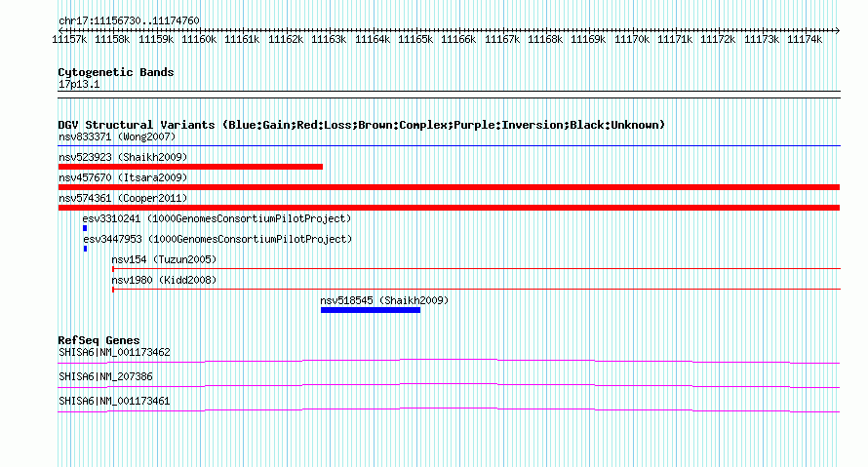Open gene SHISA6|NM_207386 label
The height and width of the screenshot is (467, 868).
coord(105,376)
